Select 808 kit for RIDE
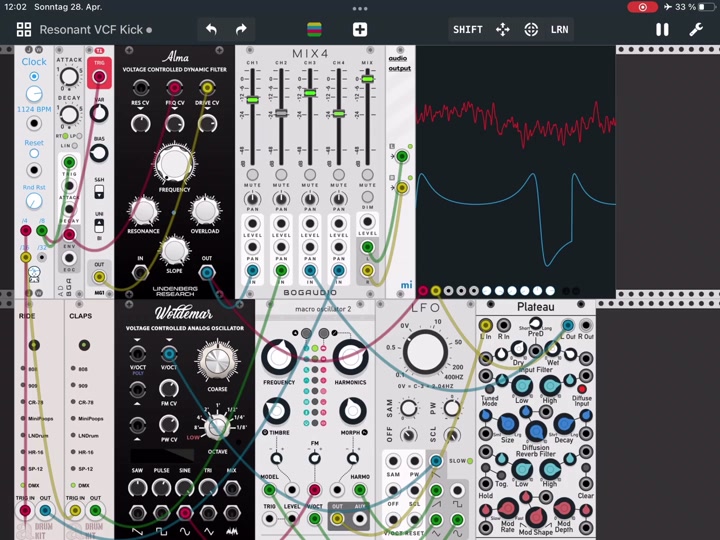Viewport: 720px width, 540px height. (23, 368)
